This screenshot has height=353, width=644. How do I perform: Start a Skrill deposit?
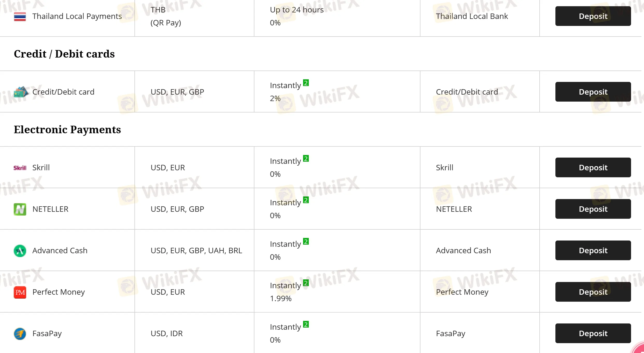pyautogui.click(x=593, y=167)
